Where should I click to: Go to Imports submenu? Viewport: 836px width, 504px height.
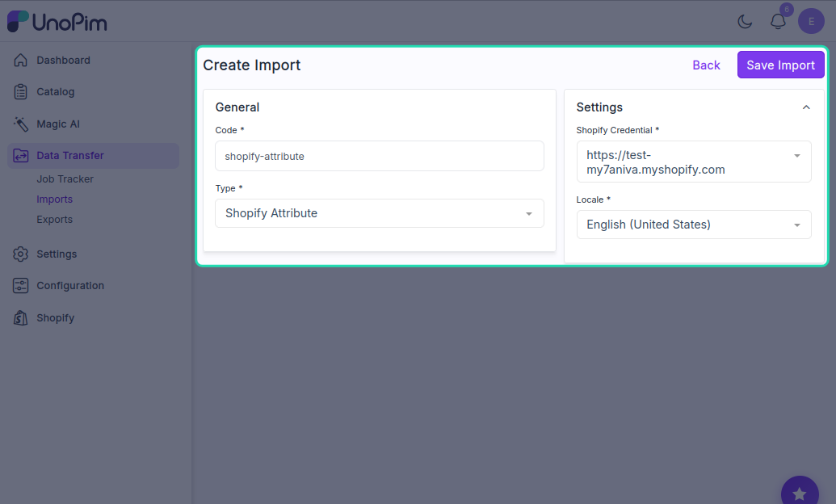pos(54,199)
